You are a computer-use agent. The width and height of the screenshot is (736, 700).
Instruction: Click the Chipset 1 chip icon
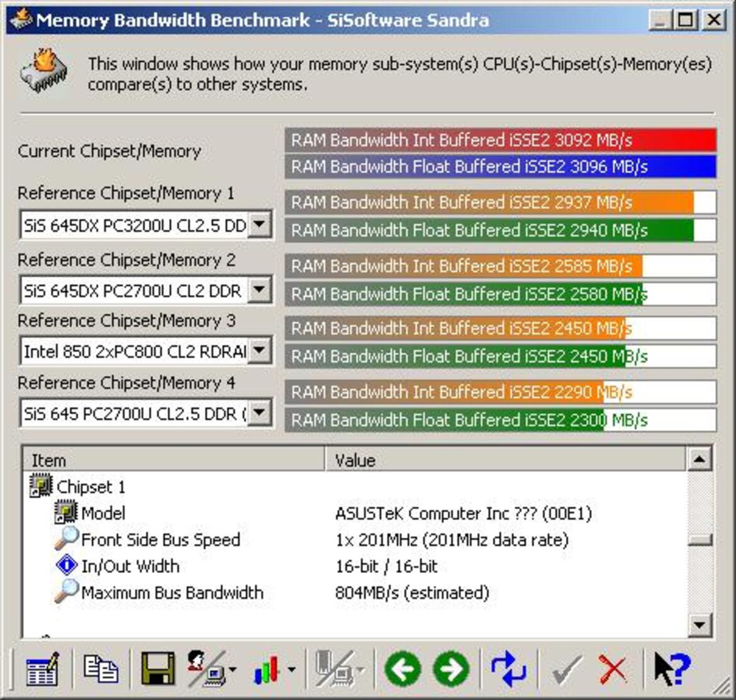point(41,486)
